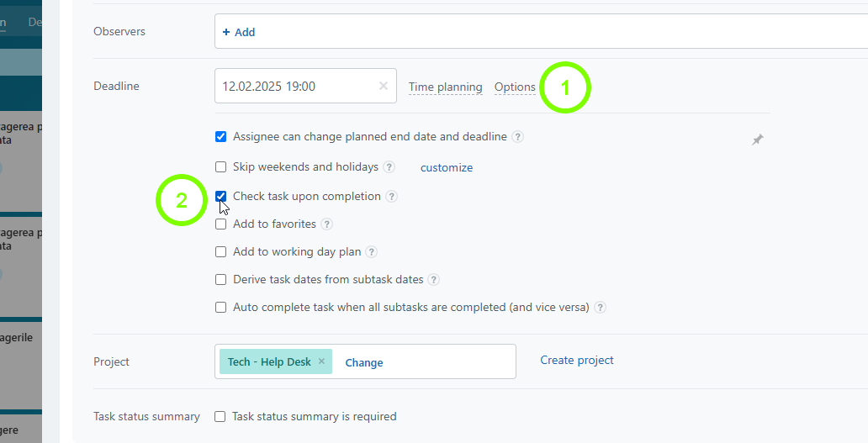
Task: Click inside the Observers field
Action: click(x=542, y=32)
